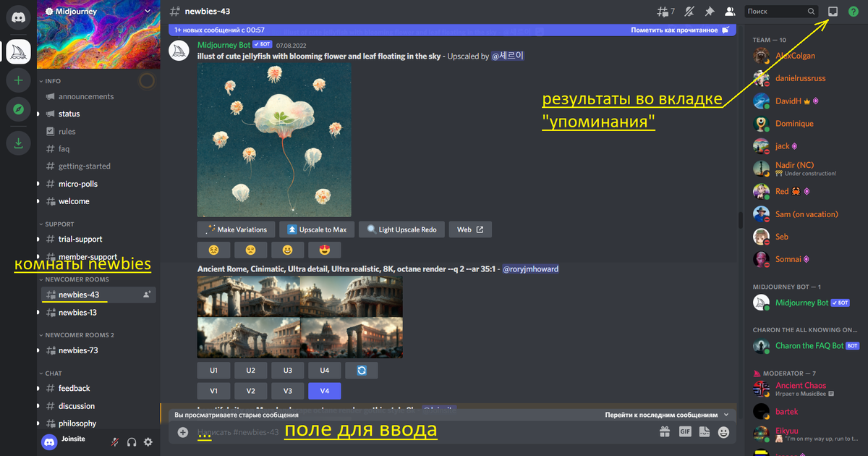Screen dimensions: 868x456
Task: Click Пометить как прочитанное mark-read button
Action: 679,30
